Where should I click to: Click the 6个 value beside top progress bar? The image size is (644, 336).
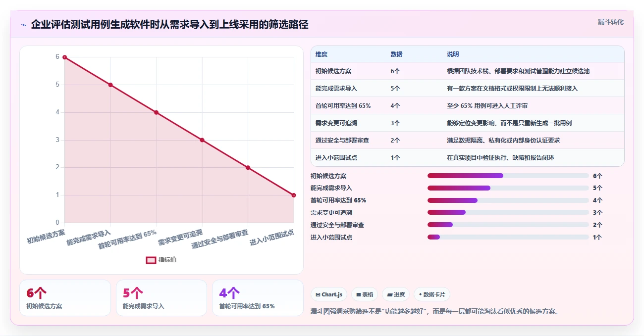(597, 176)
